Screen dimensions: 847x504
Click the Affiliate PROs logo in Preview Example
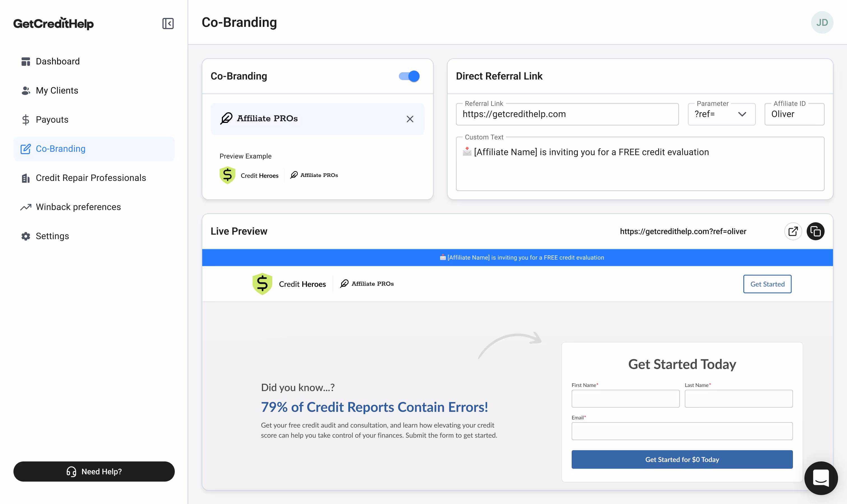314,175
